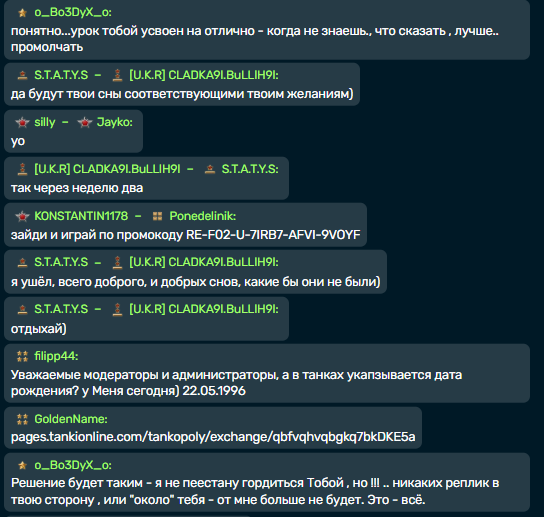Click message 'я ушёл, всего доброго'

196,281
